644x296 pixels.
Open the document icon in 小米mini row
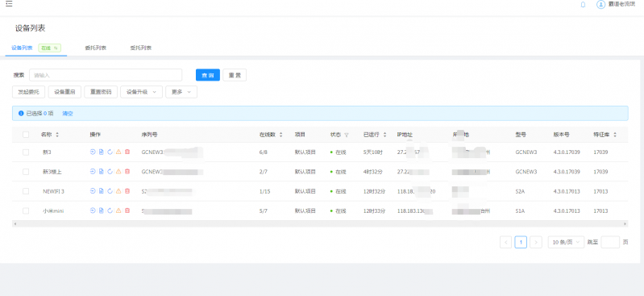tap(101, 211)
